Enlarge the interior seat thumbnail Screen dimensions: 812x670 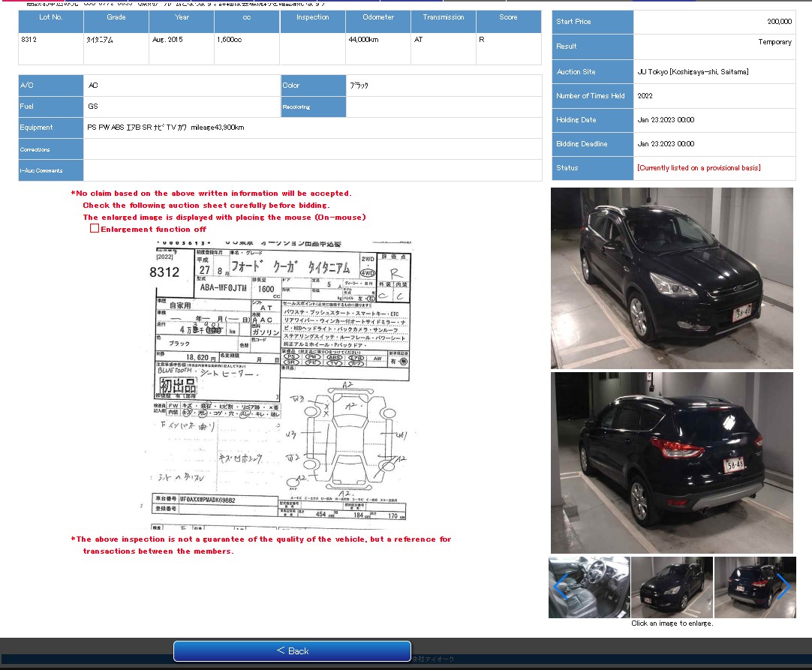[x=589, y=587]
